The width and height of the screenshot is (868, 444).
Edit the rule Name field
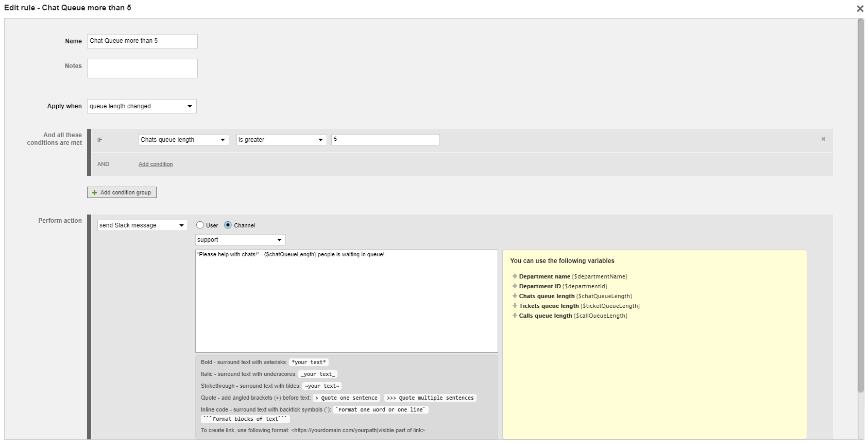[142, 41]
